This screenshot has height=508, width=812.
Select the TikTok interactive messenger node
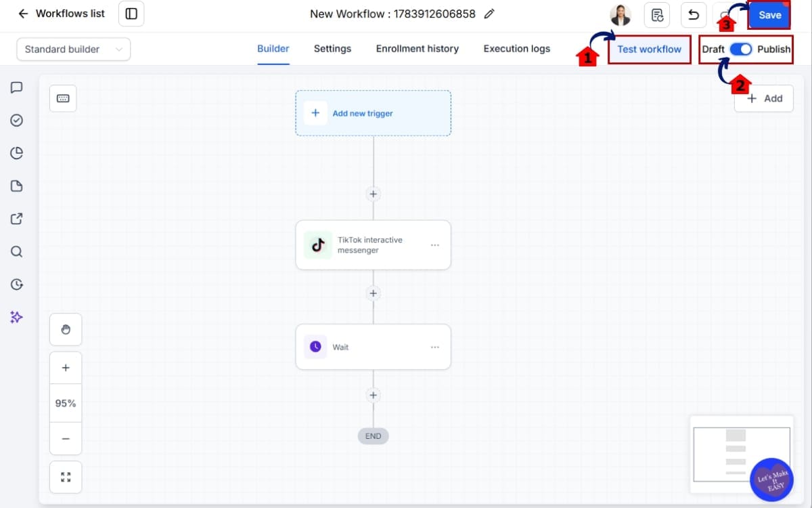coord(373,245)
